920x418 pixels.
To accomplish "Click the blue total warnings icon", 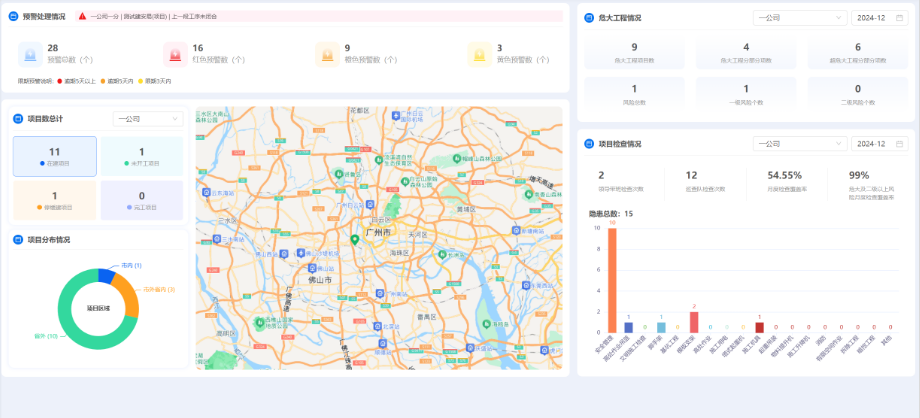I will tap(29, 54).
